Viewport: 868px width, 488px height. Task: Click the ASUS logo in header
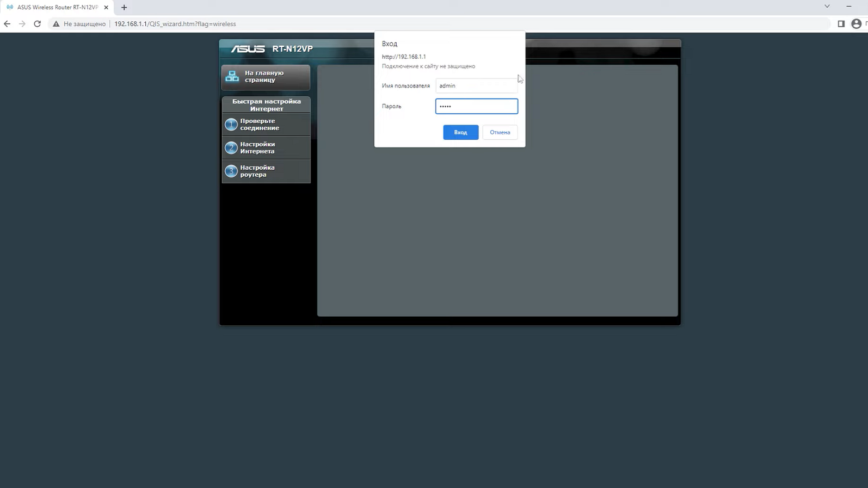click(x=248, y=49)
